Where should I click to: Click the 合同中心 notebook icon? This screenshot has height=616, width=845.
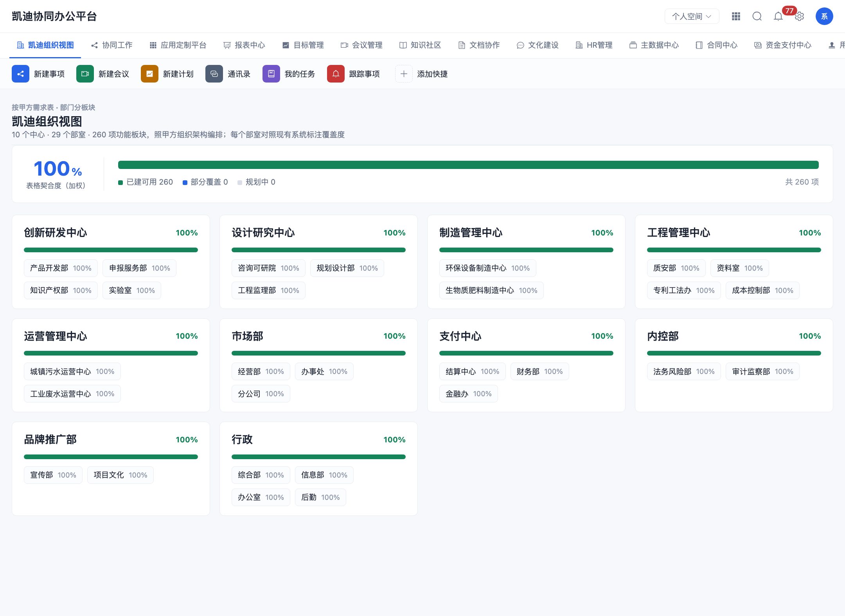[x=699, y=45]
